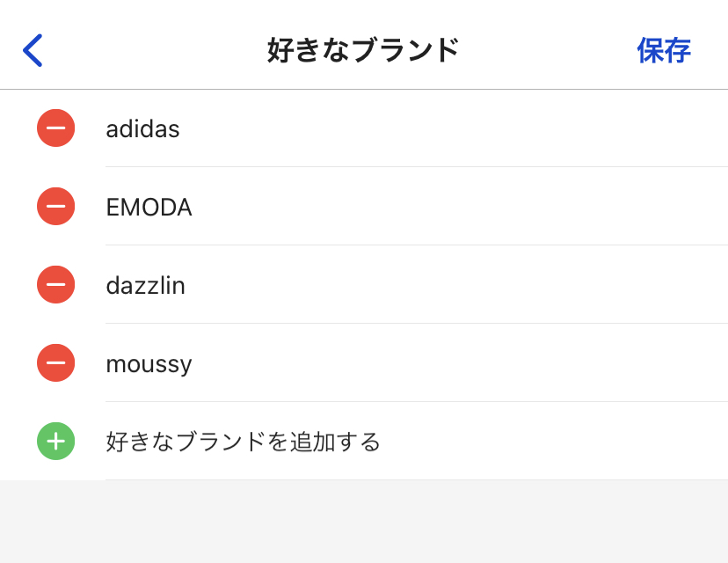Screen dimensions: 728x563
Task: Start deleting dazzlin via its minus control
Action: [x=55, y=284]
